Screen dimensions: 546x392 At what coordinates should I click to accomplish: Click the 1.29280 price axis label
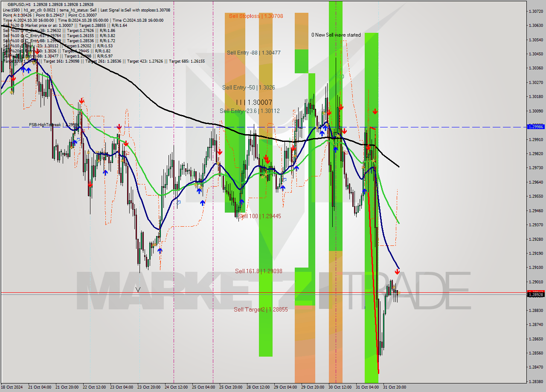tap(536, 239)
